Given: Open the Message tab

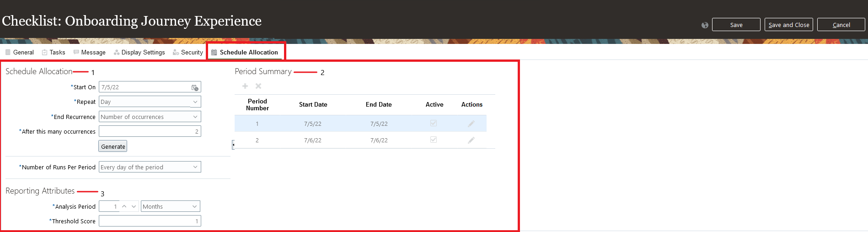Looking at the screenshot, I should (x=89, y=52).
